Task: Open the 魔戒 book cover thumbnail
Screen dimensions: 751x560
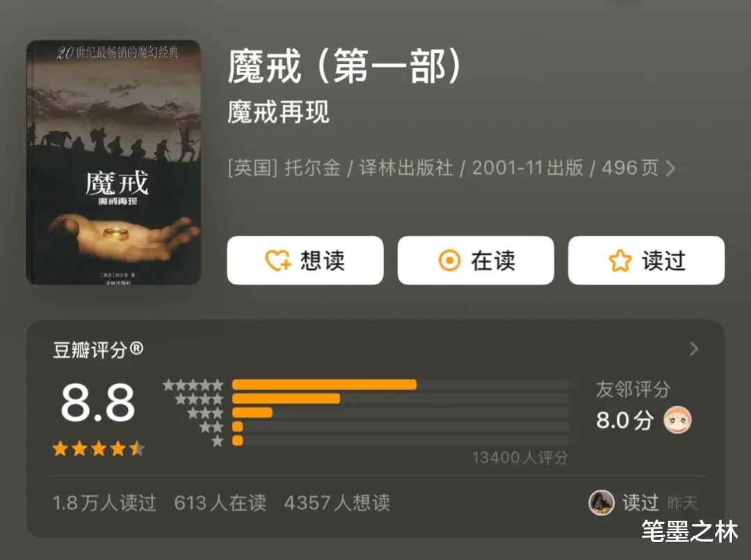Action: (x=113, y=162)
